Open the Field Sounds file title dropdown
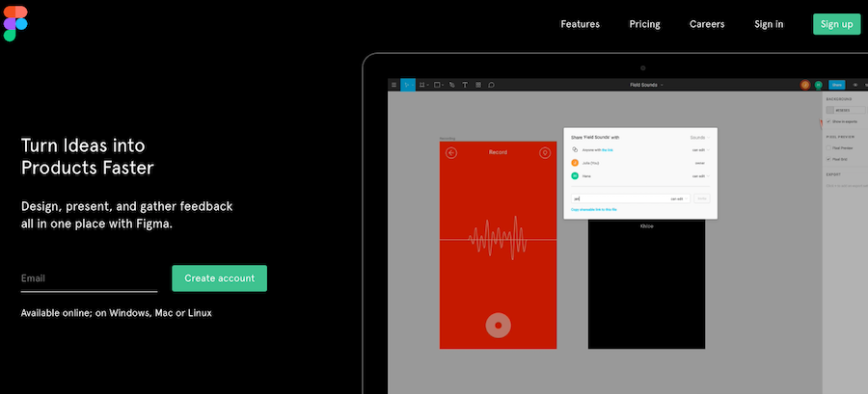The width and height of the screenshot is (868, 394). point(646,85)
